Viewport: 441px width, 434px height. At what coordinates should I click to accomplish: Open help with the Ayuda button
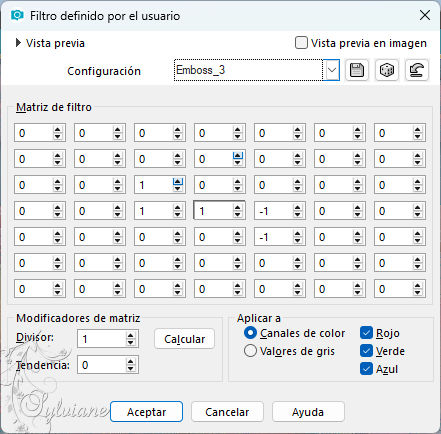pyautogui.click(x=308, y=412)
